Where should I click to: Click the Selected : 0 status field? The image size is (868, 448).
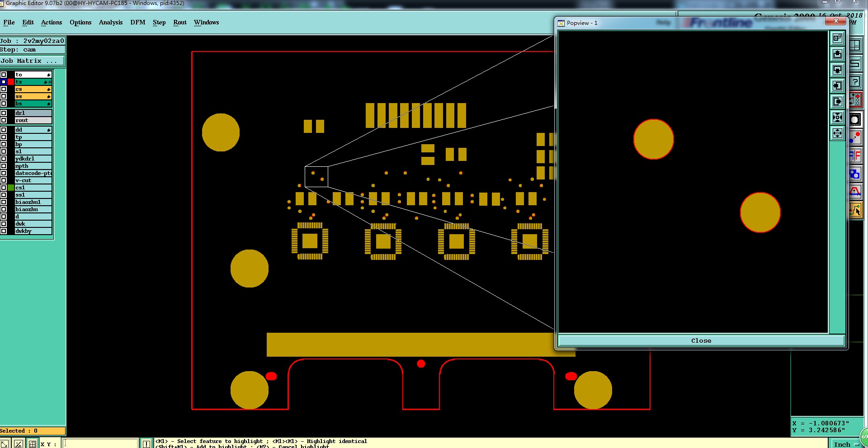tap(33, 431)
